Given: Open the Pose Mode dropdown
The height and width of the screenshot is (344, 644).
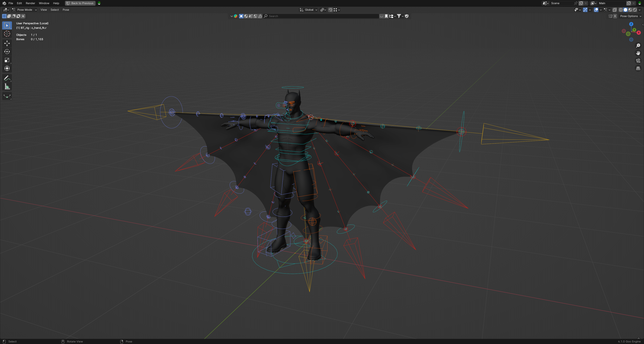Looking at the screenshot, I should point(24,10).
